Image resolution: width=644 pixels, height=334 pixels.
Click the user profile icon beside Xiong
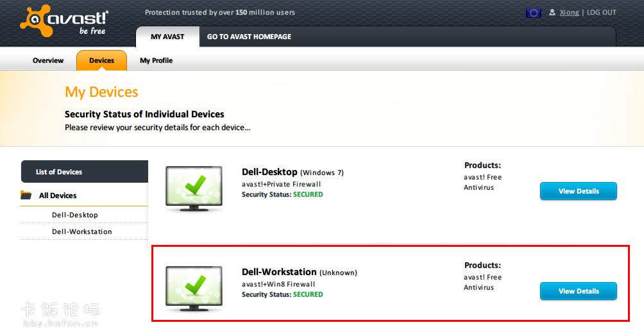[x=552, y=12]
